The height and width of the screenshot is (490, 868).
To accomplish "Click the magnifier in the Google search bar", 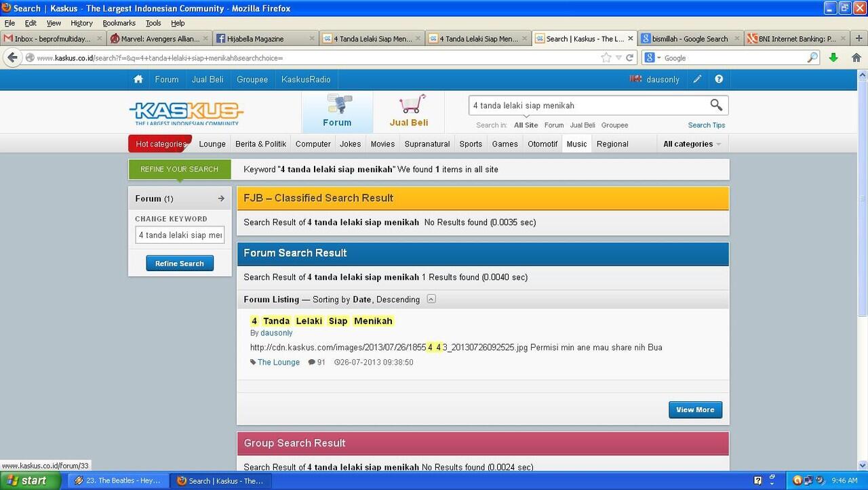I will click(812, 58).
